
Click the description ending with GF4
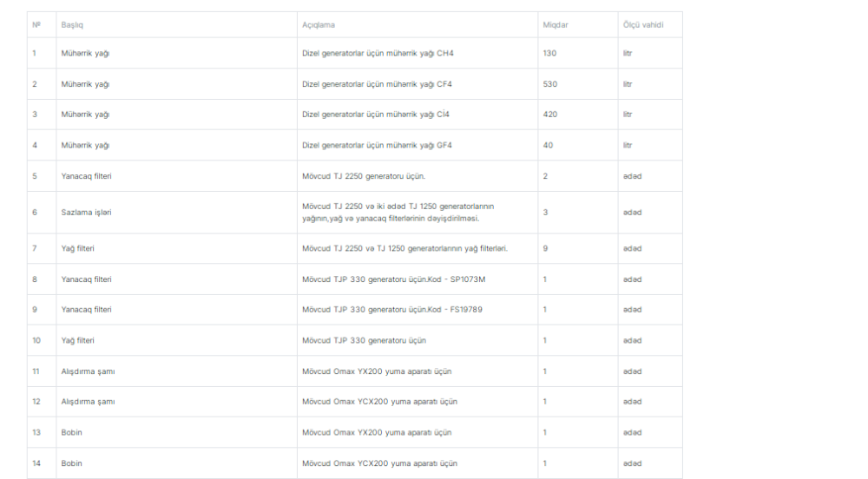[377, 145]
